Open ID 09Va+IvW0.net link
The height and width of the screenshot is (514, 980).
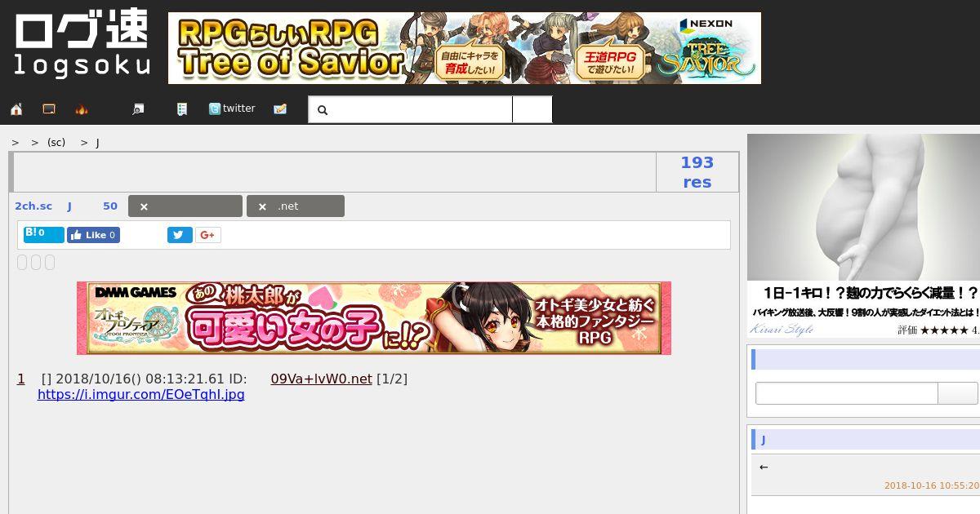(x=321, y=379)
